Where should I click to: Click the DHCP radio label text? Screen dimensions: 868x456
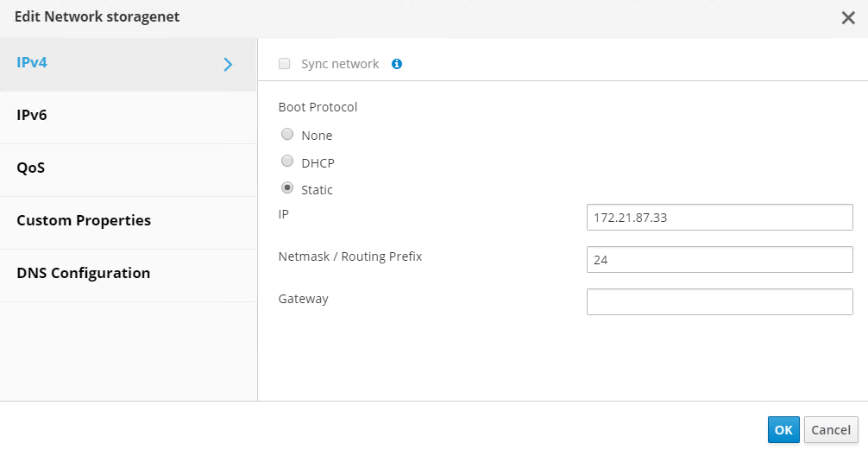pos(318,162)
